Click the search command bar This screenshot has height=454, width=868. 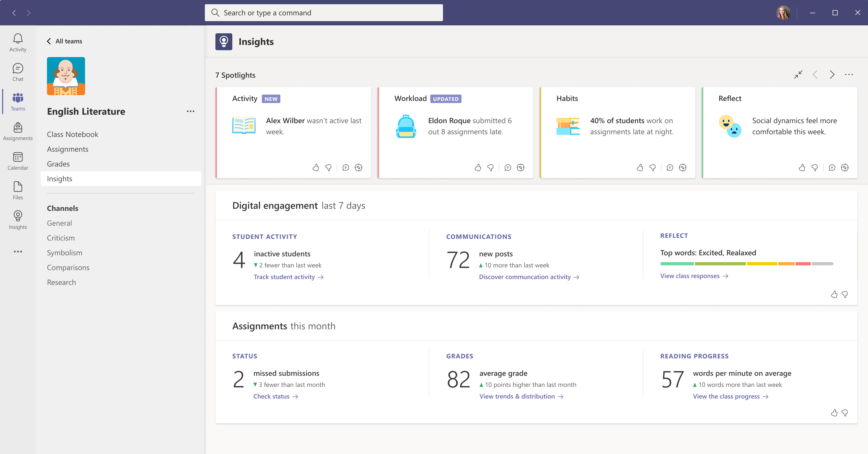coord(323,12)
